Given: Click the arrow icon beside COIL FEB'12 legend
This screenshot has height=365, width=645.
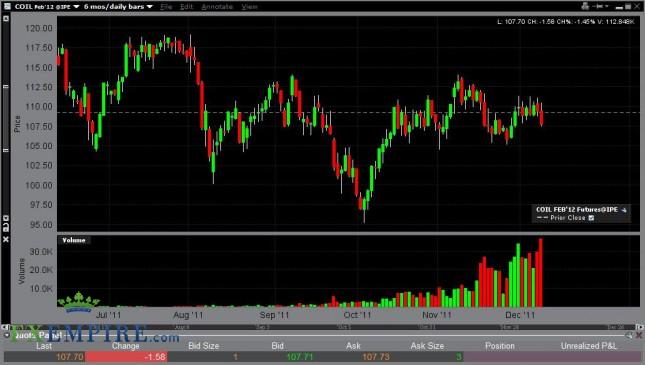Looking at the screenshot, I should coord(624,210).
